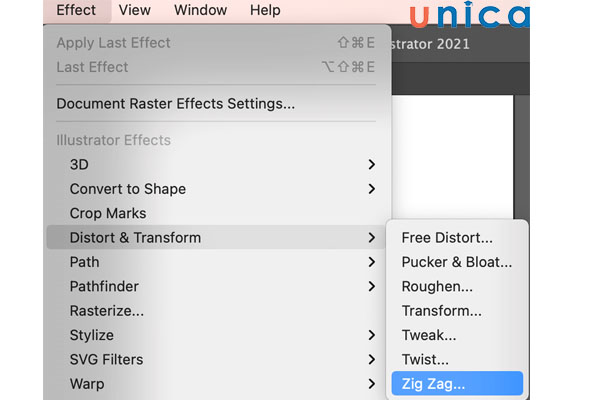The height and width of the screenshot is (400, 600).
Task: Select the Roughen effect
Action: coord(437,286)
